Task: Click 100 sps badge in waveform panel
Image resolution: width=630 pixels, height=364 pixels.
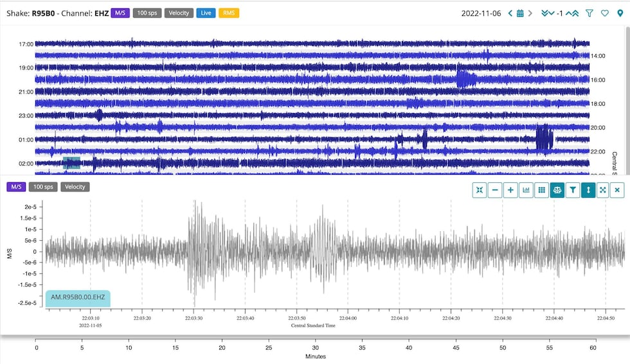Action: pos(43,187)
